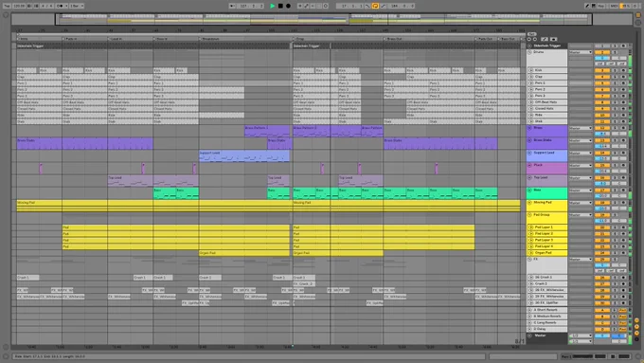This screenshot has width=644, height=363.
Task: Click the Set locator button
Action: (x=532, y=34)
